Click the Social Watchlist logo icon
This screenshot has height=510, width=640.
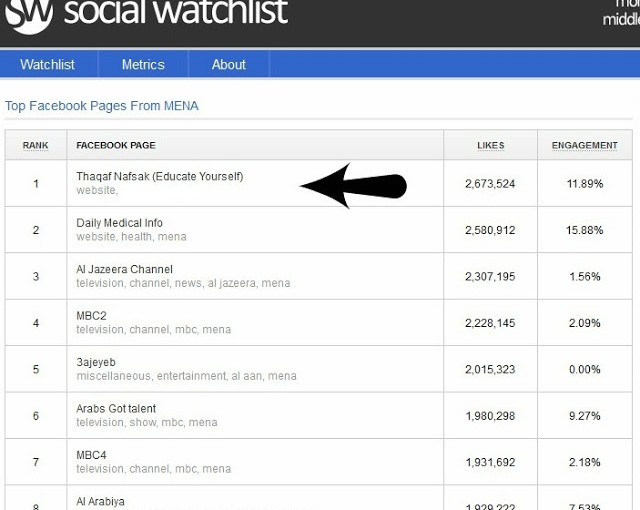(29, 16)
